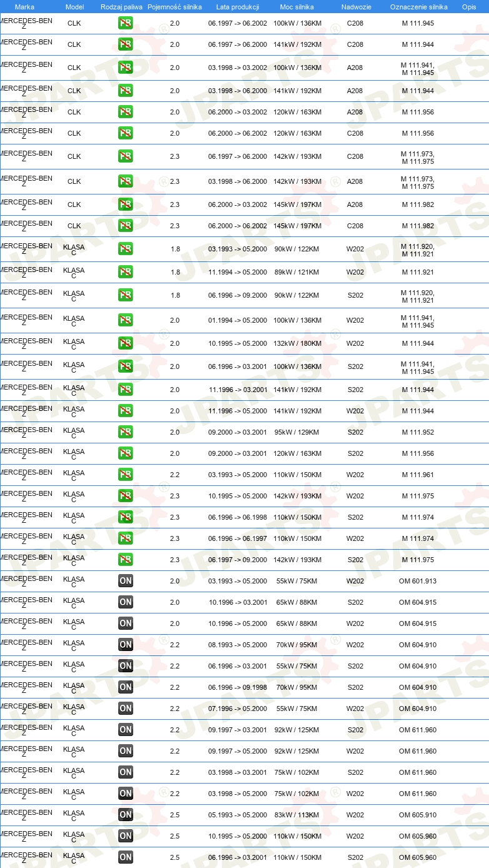Image resolution: width=489 pixels, height=868 pixels.
Task: Select the OM 601.913 engine code
Action: (418, 581)
